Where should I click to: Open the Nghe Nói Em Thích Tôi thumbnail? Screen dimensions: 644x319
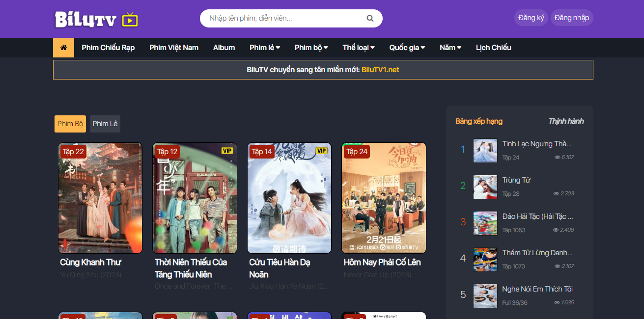point(485,296)
